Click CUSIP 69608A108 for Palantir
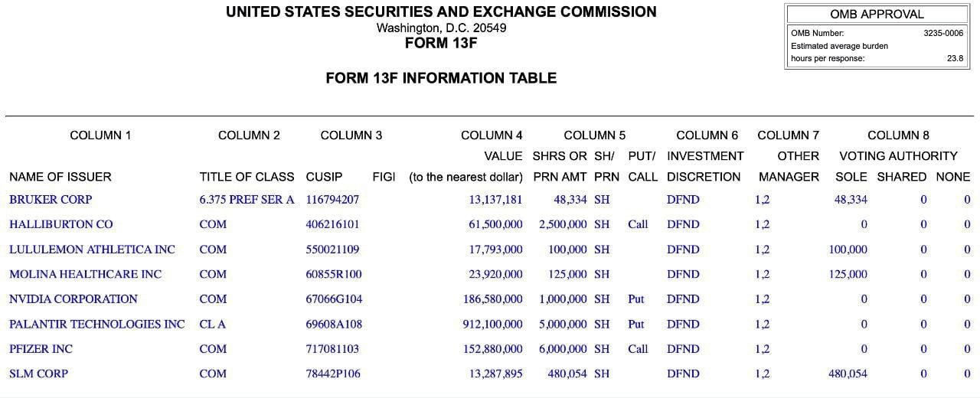Screen dimensions: 980x398 tap(334, 324)
